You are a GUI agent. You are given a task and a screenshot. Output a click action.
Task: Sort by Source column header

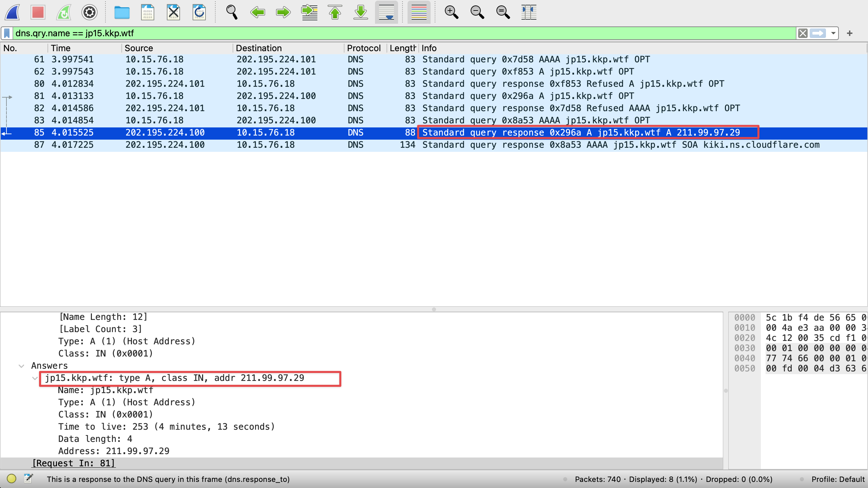[177, 48]
